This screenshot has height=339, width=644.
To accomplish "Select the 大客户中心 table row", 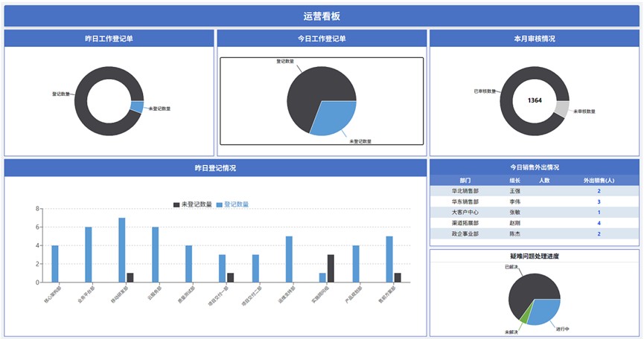I will click(534, 213).
